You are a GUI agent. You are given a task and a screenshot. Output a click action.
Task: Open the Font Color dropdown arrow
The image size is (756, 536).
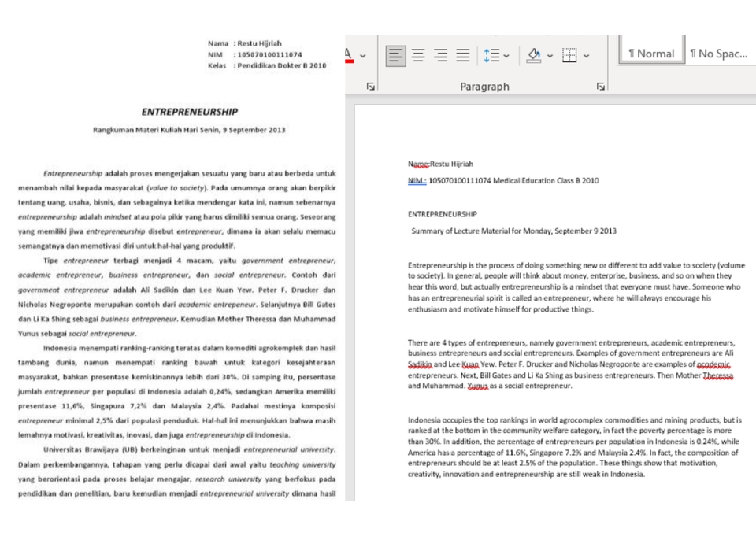tap(363, 56)
